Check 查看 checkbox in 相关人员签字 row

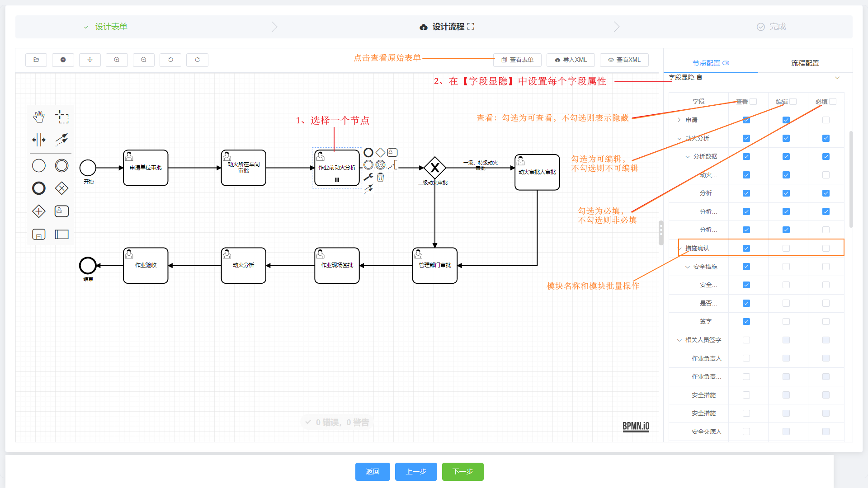(x=746, y=340)
